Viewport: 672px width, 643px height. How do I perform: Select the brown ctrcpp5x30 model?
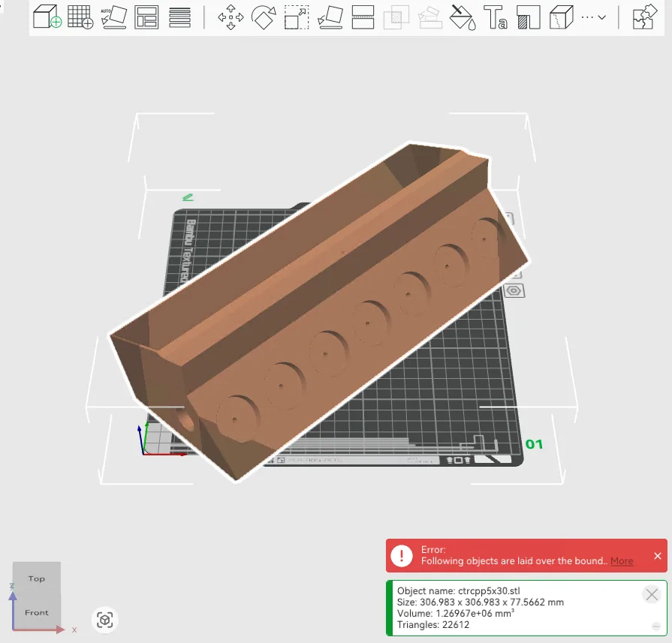[x=320, y=312]
